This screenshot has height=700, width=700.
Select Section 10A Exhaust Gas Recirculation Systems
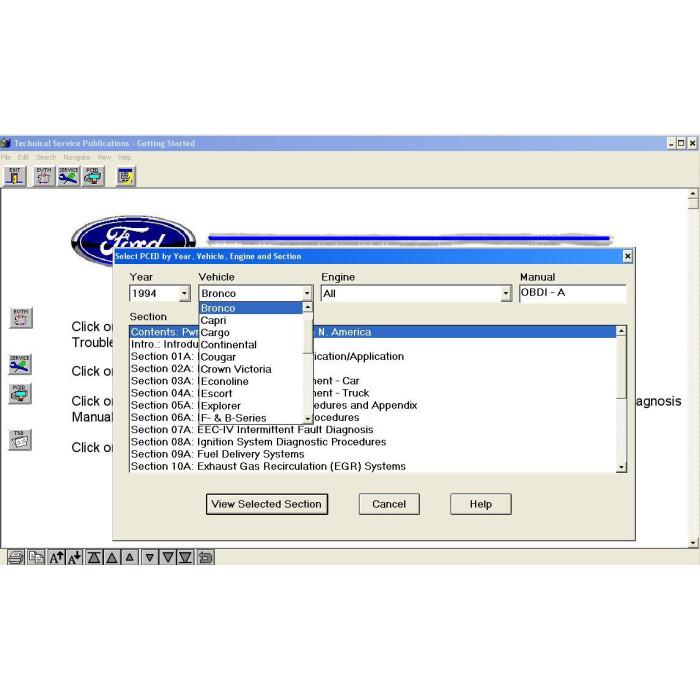click(373, 466)
